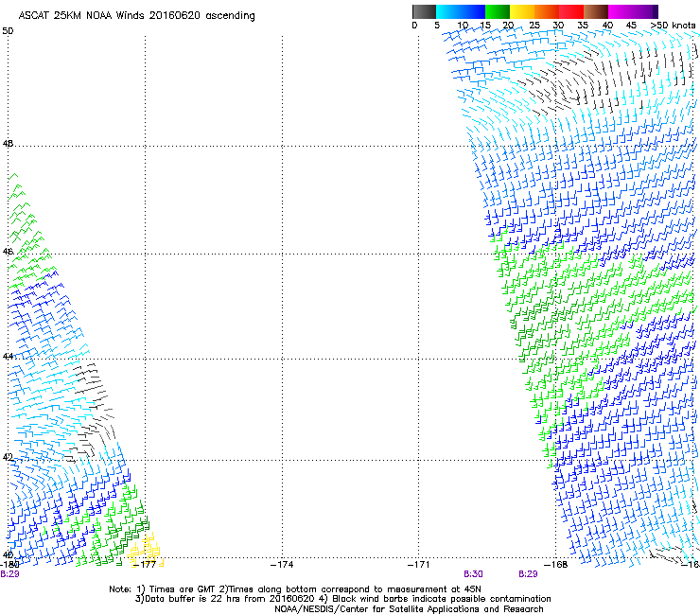Viewport: 700px width, 615px height.
Task: Pick the red 30-35 knots legend color
Action: (571, 11)
